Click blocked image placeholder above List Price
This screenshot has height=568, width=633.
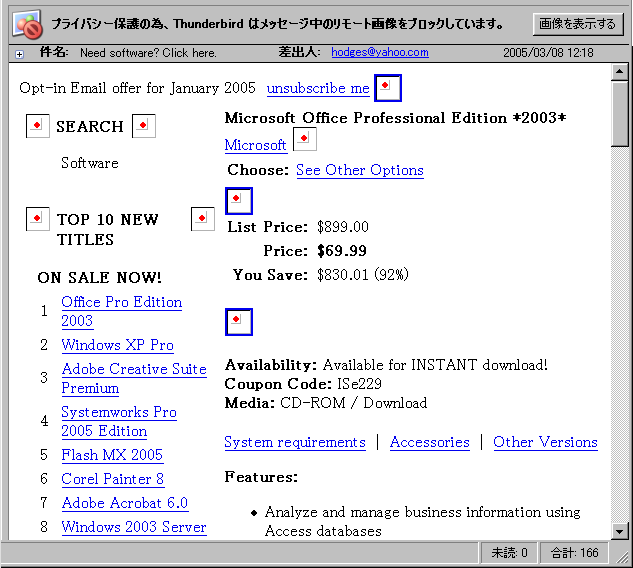[x=239, y=201]
